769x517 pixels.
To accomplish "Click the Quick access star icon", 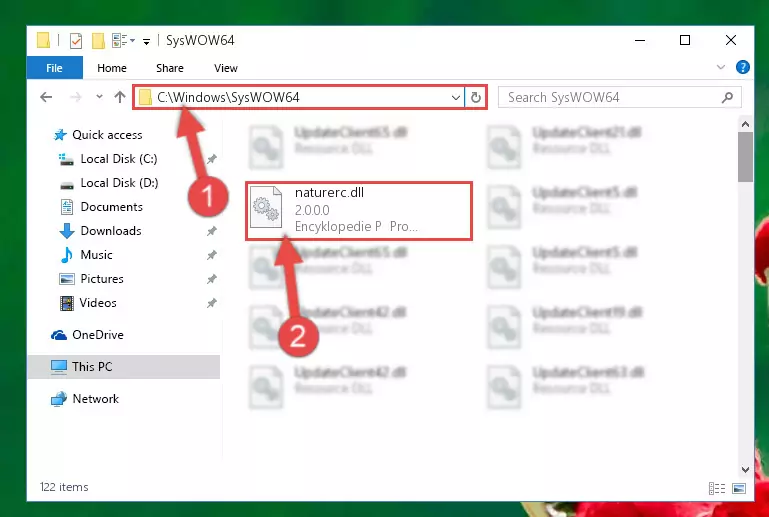I will pos(60,134).
